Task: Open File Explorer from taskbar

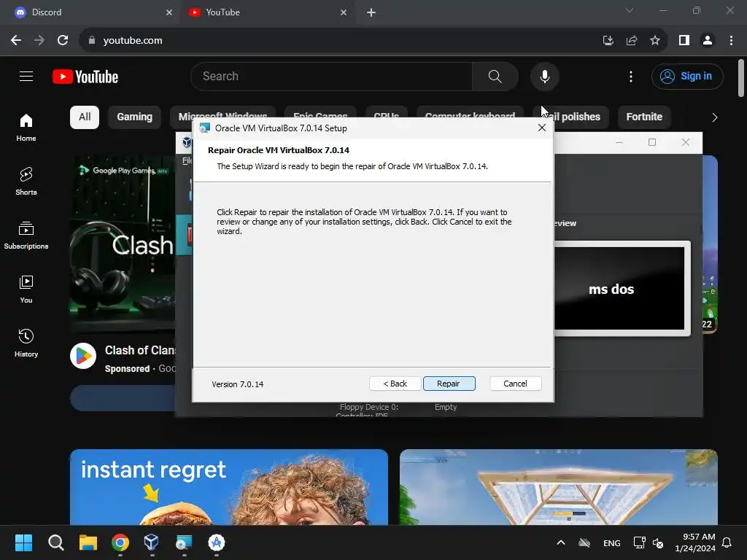Action: pos(88,542)
